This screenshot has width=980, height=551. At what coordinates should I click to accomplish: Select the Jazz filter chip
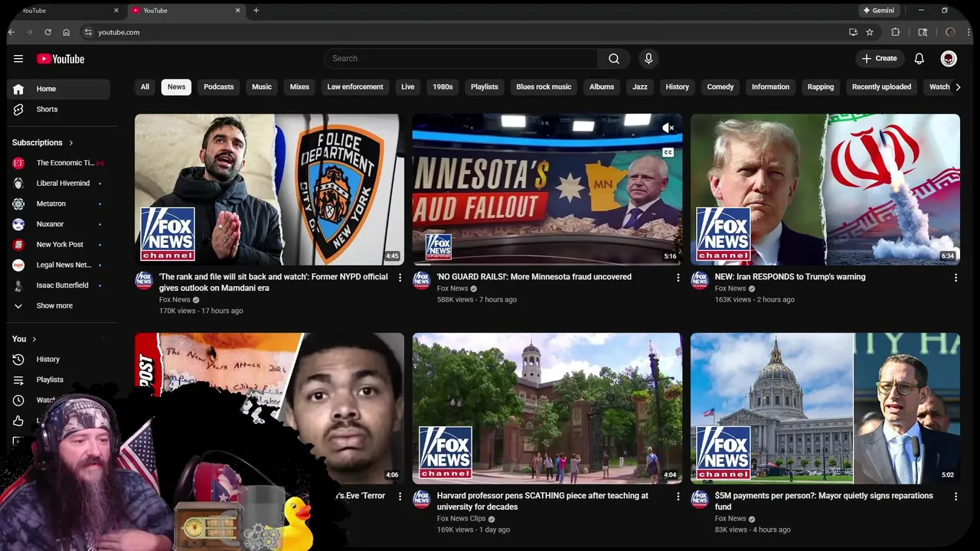pyautogui.click(x=640, y=87)
